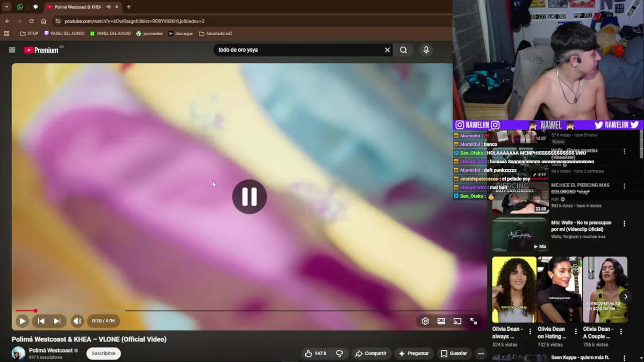Open Olivia Dean - A Couple short thumbnail
644x362 pixels.
point(605,290)
